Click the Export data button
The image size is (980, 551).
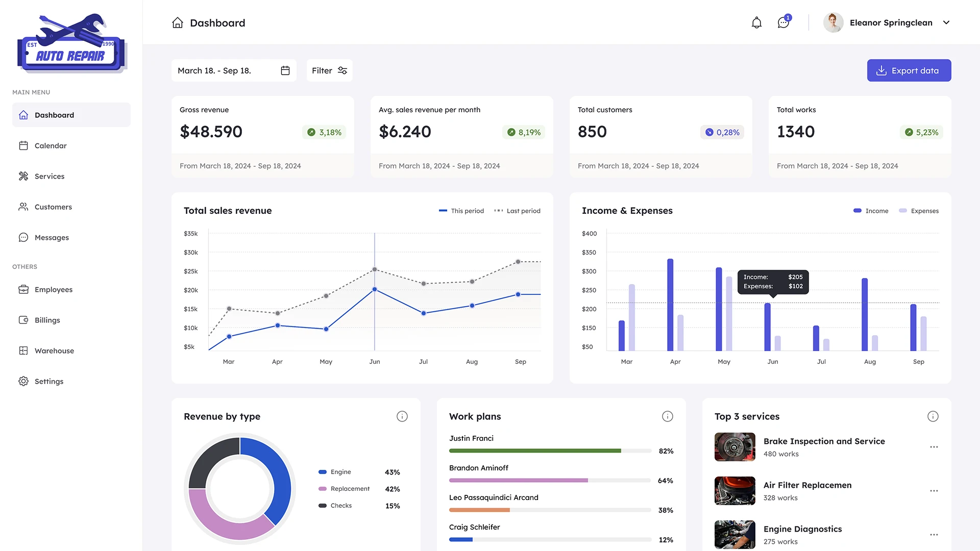coord(909,70)
